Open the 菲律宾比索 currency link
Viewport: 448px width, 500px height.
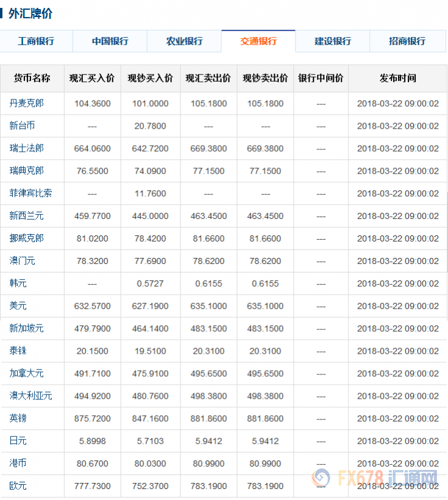(30, 193)
